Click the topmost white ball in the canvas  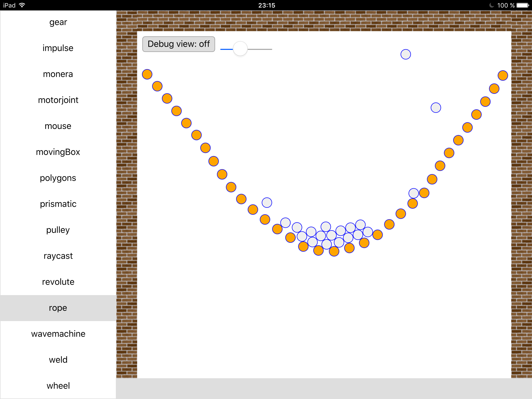[x=405, y=54]
